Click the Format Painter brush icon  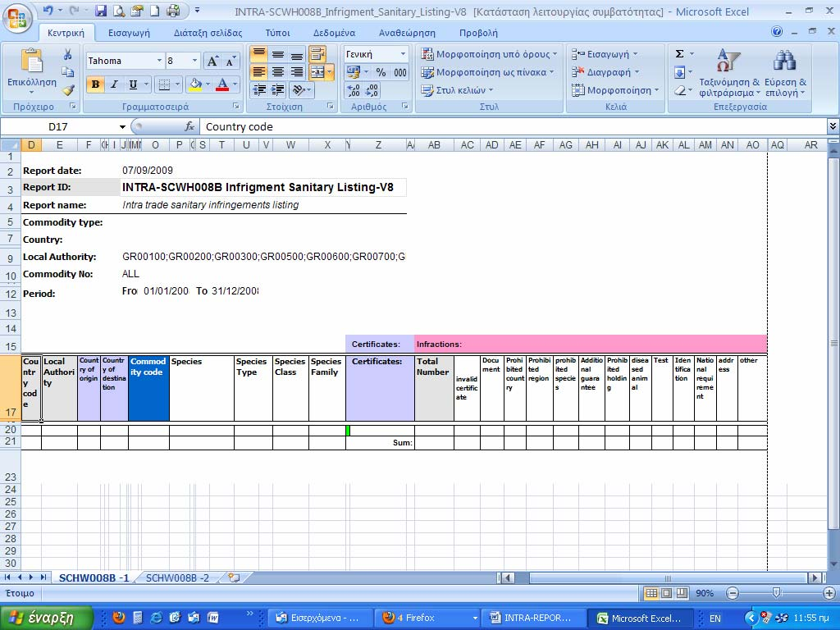[67, 90]
